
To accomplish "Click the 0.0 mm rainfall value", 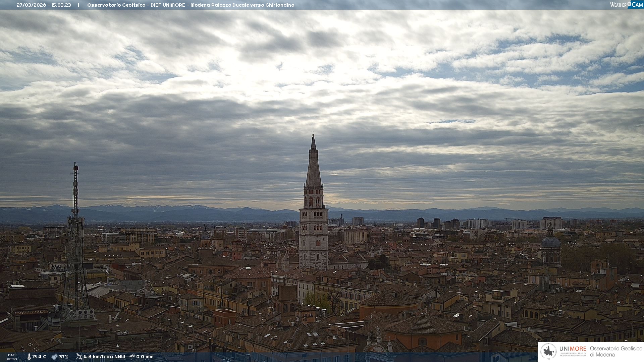I will (145, 357).
